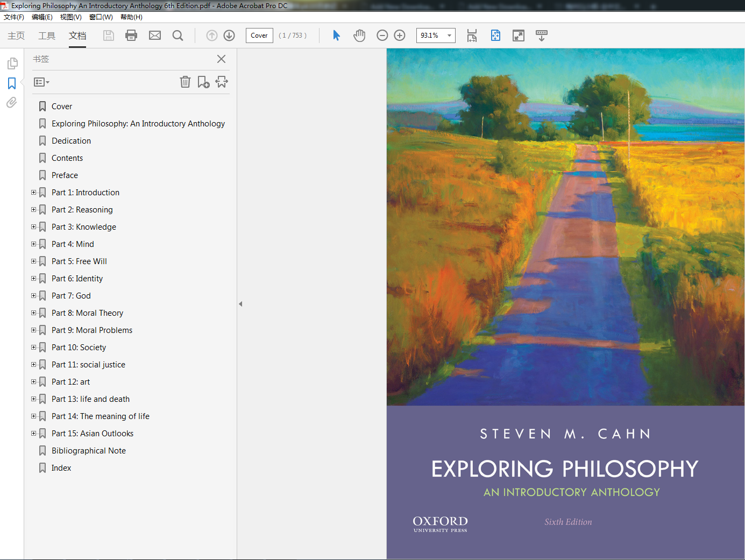Screen dimensions: 745x560
Task: Expand Part 1: Introduction bookmark
Action: tap(33, 192)
